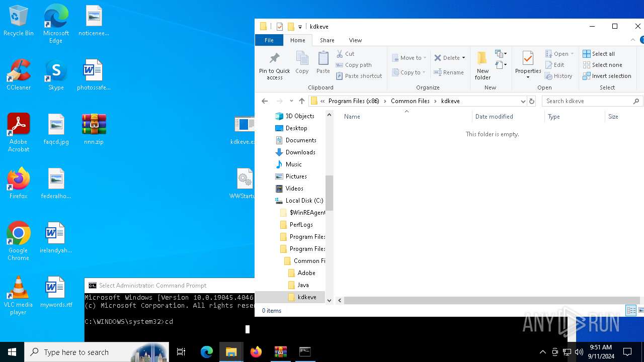Click taskbar search box
The width and height of the screenshot is (644, 362).
point(97,352)
